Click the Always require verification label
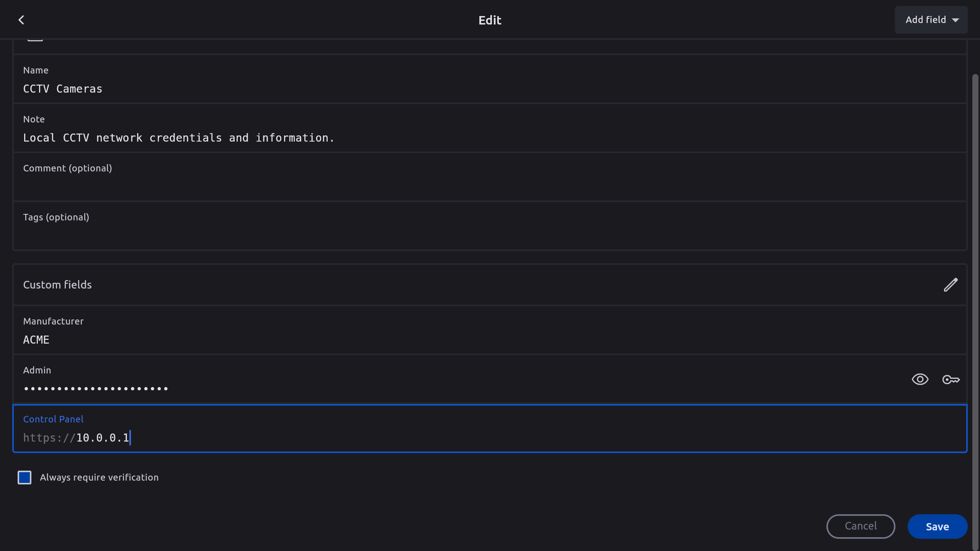This screenshot has width=980, height=551. tap(99, 477)
